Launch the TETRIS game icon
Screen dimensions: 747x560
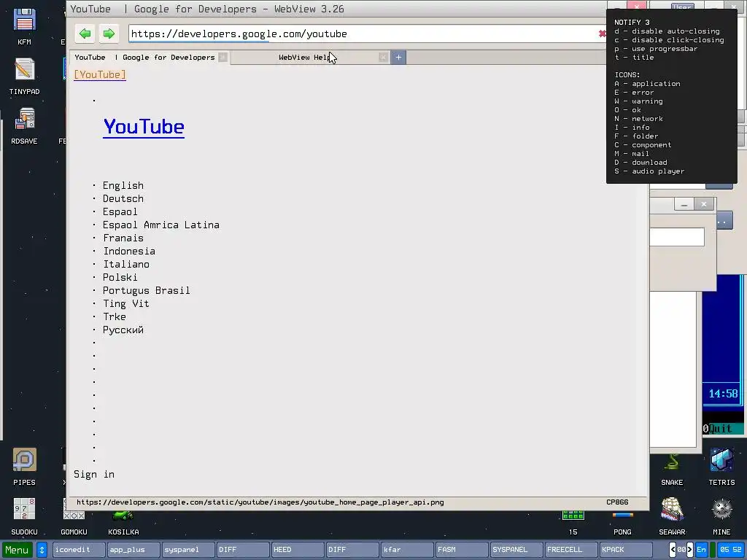click(721, 467)
